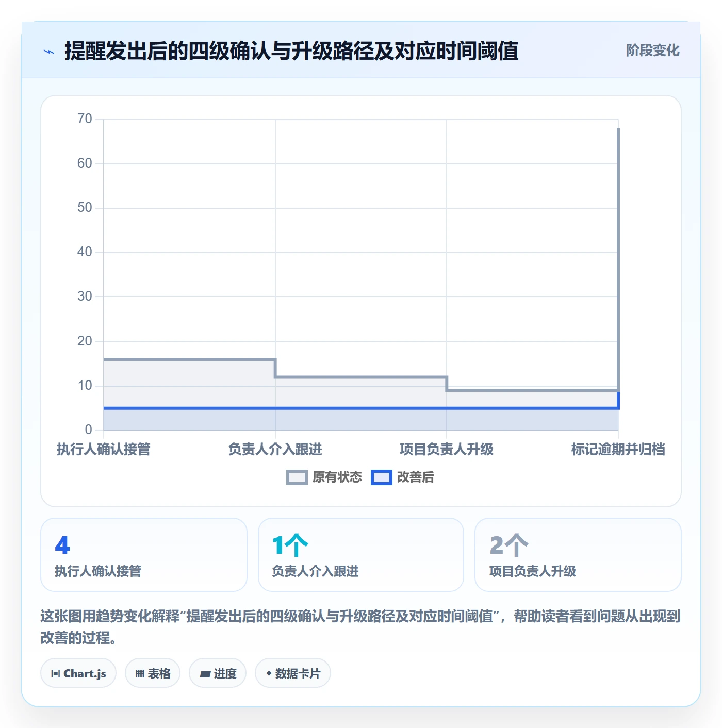The height and width of the screenshot is (728, 722).
Task: Click the lightning bolt icon beside the title
Action: coord(49,52)
